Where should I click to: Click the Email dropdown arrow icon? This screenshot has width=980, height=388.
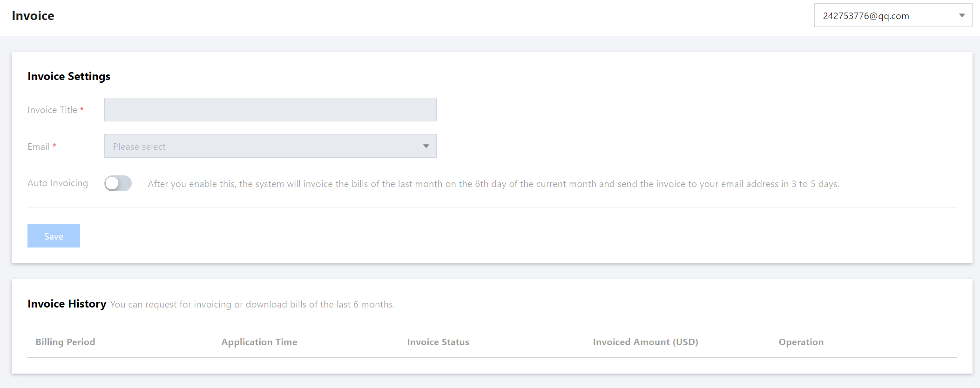[x=426, y=147]
